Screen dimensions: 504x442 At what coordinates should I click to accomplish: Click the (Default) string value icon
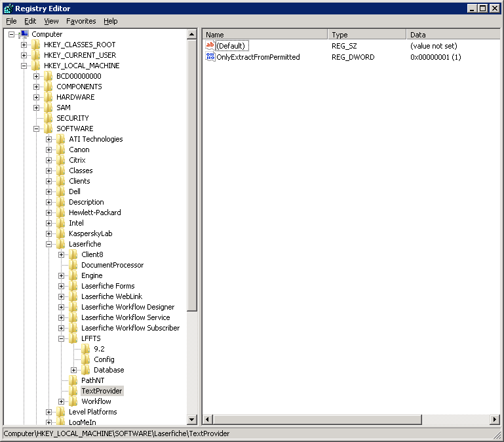pyautogui.click(x=210, y=46)
